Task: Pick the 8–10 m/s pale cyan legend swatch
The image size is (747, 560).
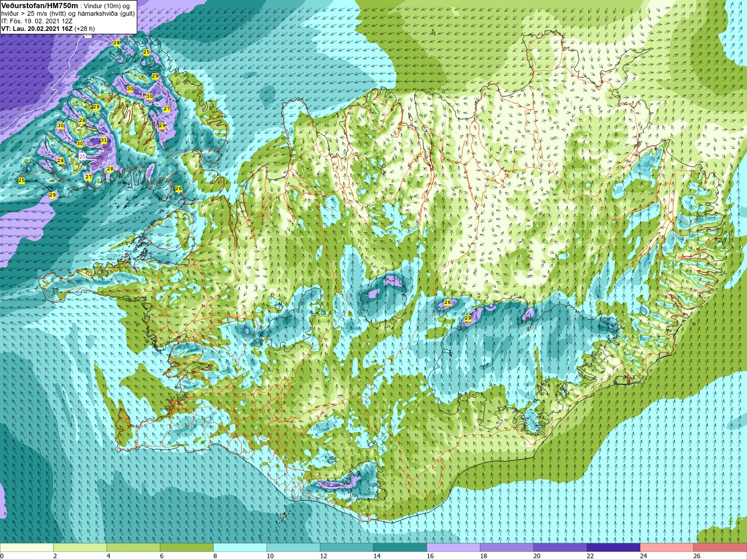Action: point(240,548)
